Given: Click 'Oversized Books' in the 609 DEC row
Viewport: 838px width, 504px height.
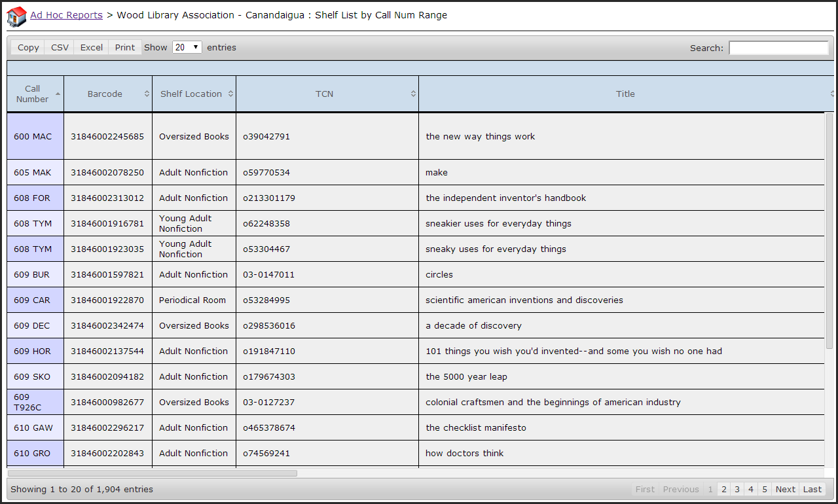Looking at the screenshot, I should tap(194, 326).
